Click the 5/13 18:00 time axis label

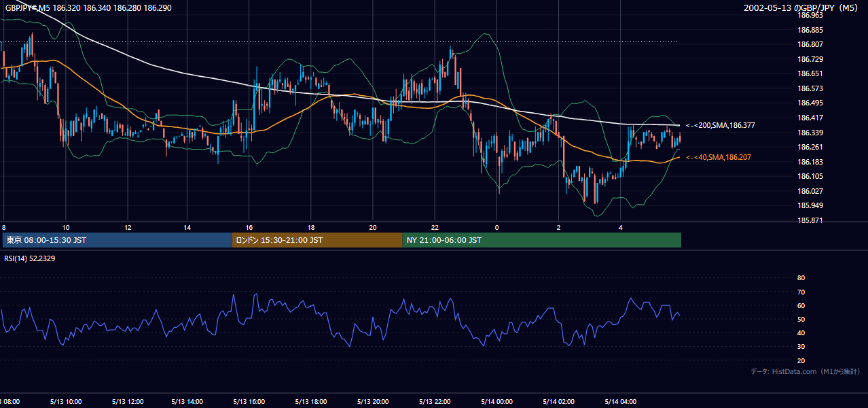click(312, 401)
